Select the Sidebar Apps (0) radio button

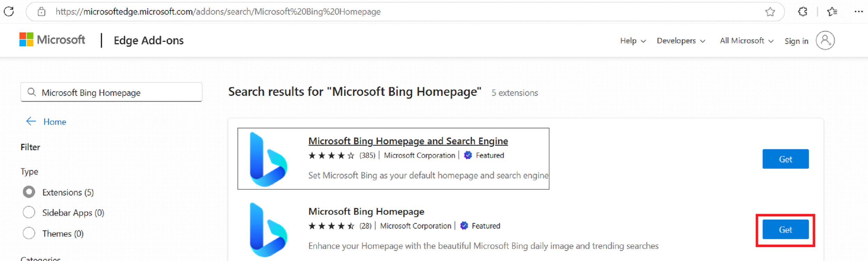[x=29, y=212]
